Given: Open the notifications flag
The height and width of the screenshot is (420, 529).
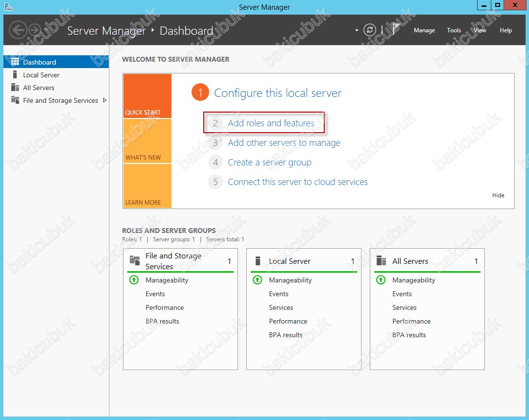Looking at the screenshot, I should [x=396, y=29].
